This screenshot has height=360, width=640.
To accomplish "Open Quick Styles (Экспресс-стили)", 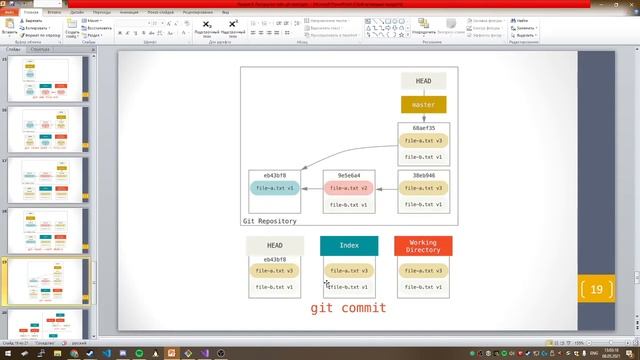I will click(451, 26).
